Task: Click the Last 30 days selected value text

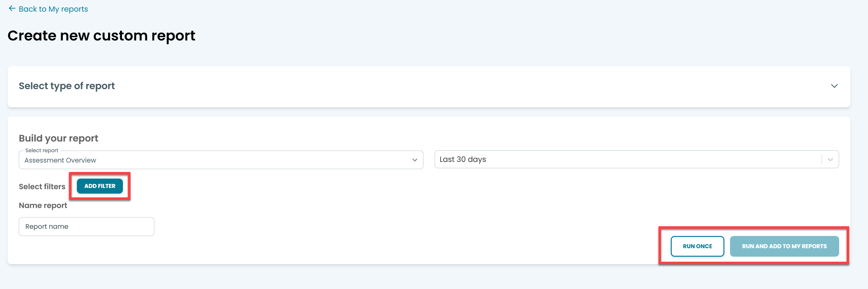Action: [463, 159]
